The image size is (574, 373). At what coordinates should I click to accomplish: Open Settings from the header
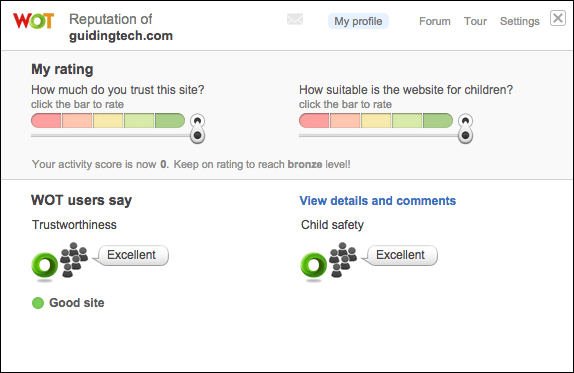[519, 21]
